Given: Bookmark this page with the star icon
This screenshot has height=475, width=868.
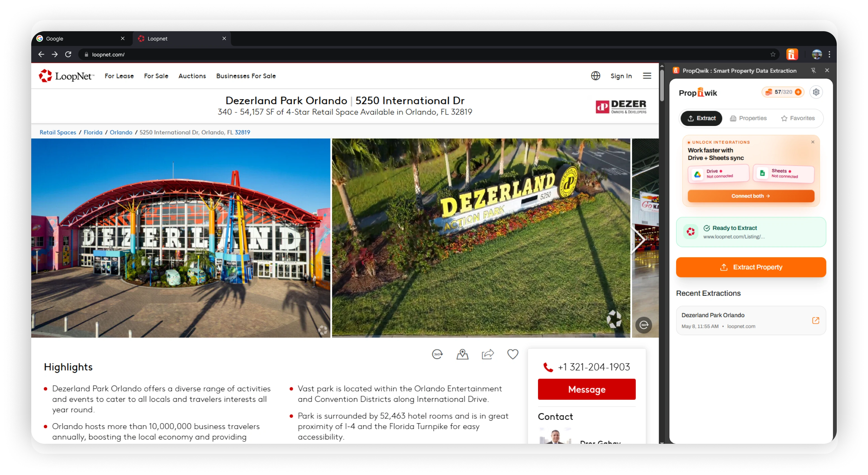Looking at the screenshot, I should click(x=773, y=54).
